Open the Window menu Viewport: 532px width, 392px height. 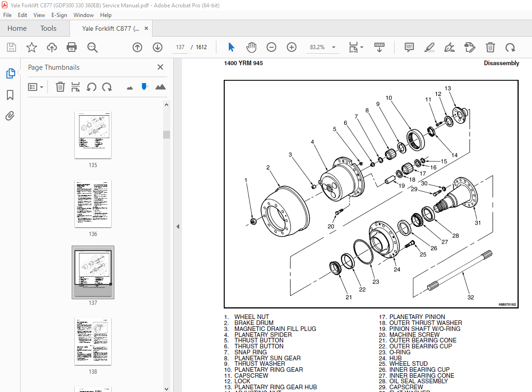click(x=84, y=15)
